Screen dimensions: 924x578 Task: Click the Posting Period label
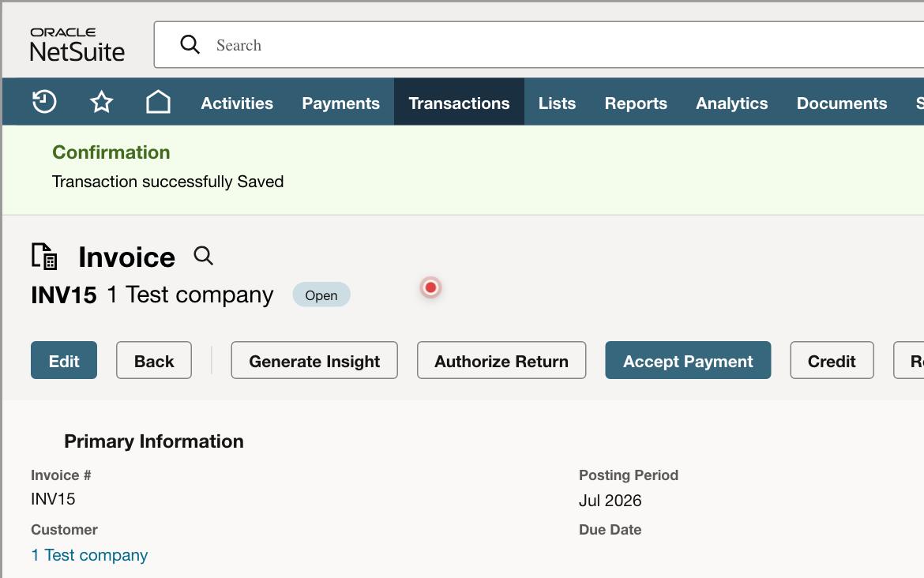[x=628, y=475]
